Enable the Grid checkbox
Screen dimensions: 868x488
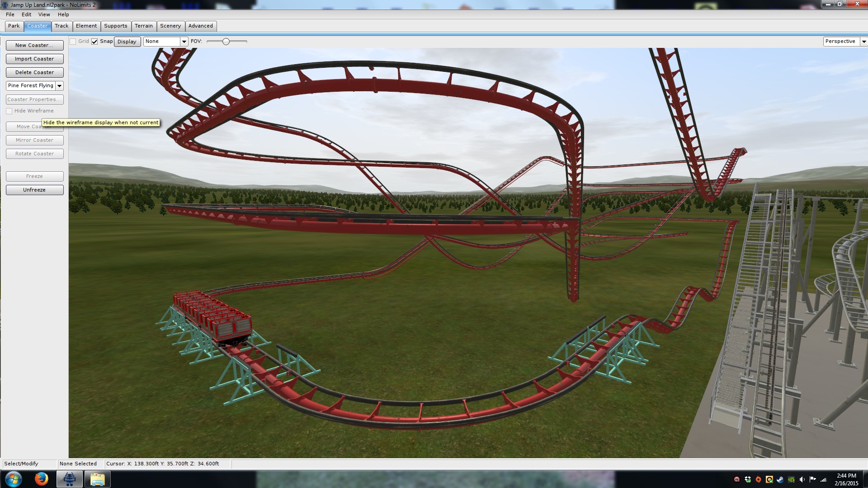pyautogui.click(x=73, y=42)
